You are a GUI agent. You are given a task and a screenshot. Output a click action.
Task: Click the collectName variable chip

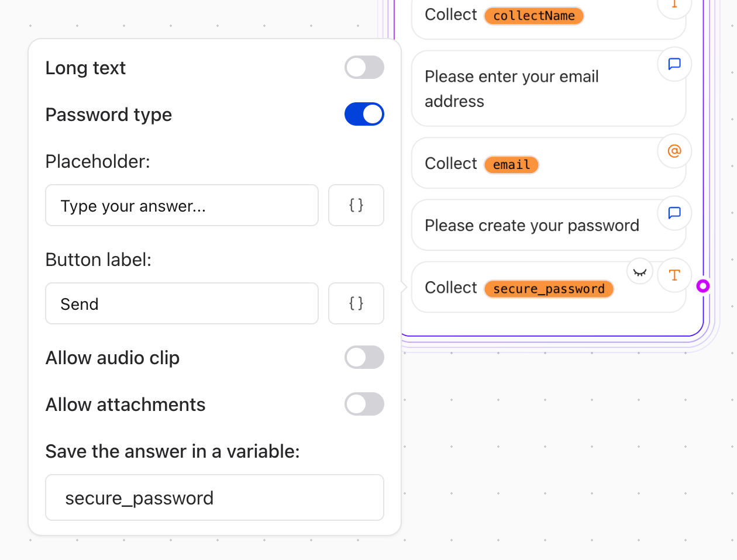[x=533, y=16]
